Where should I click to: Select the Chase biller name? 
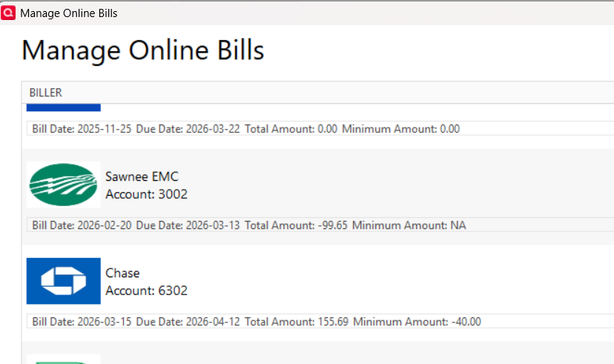coord(122,273)
